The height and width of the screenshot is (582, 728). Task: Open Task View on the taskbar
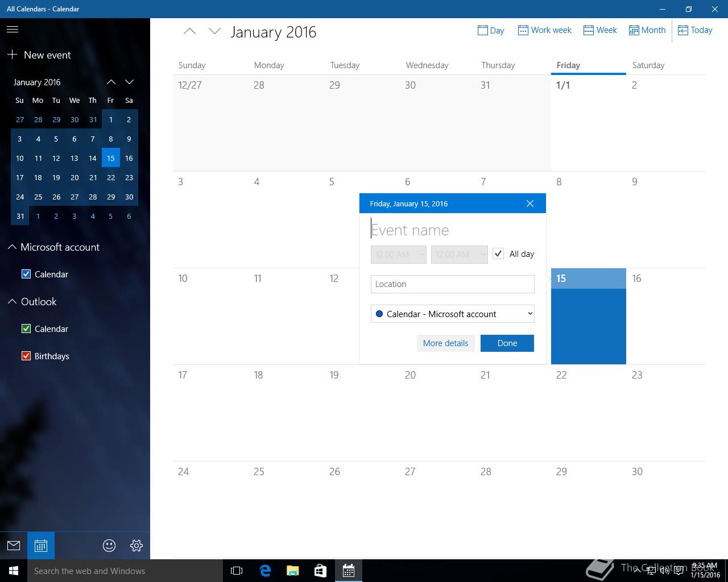click(237, 571)
